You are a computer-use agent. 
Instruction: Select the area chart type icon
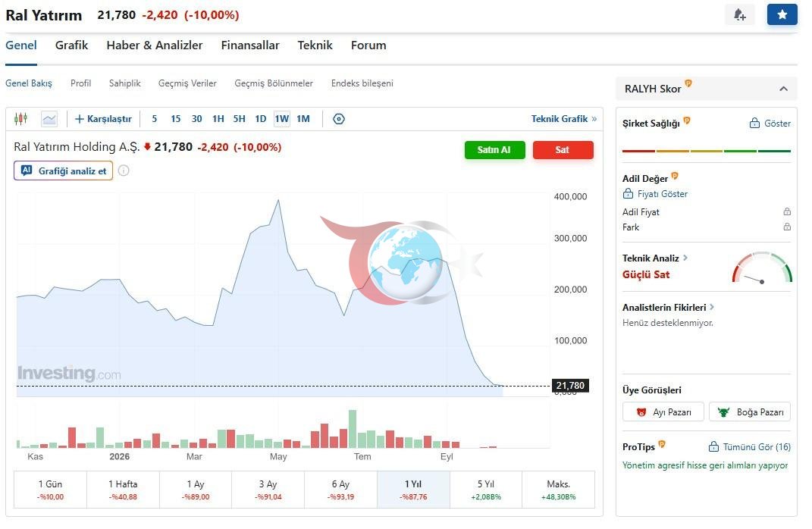49,119
